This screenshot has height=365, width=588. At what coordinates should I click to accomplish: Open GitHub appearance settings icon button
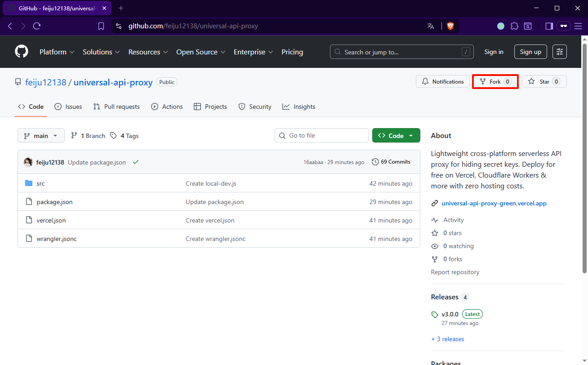(x=560, y=52)
